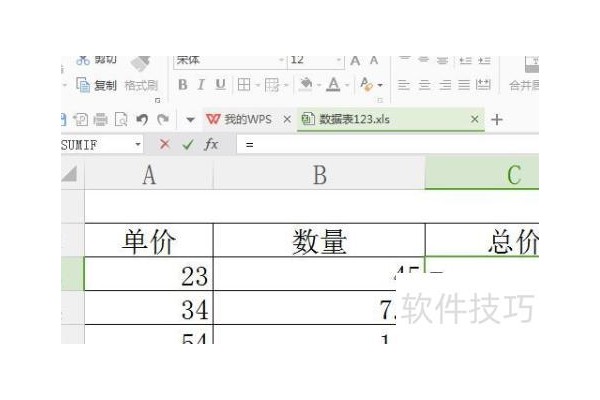The width and height of the screenshot is (600, 400).
Task: Click the draw border table icon
Action: tap(272, 85)
